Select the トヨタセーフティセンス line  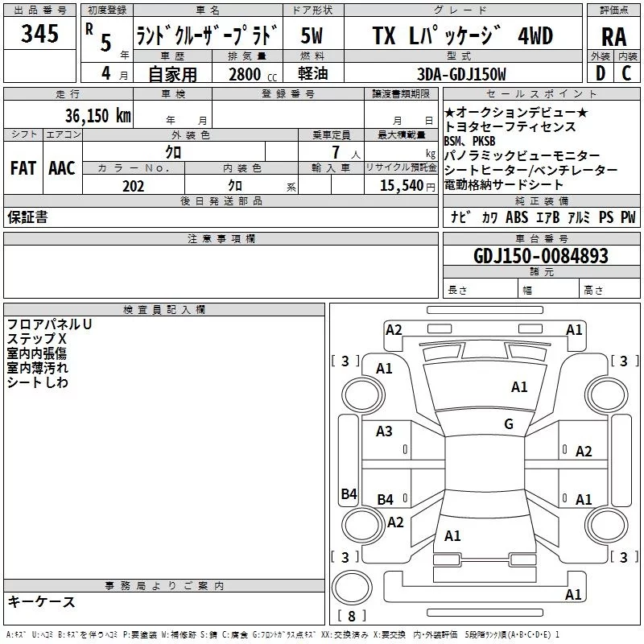[510, 126]
